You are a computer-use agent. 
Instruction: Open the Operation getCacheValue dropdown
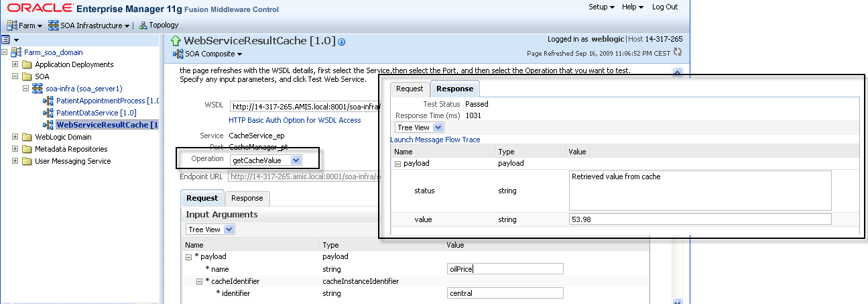[x=296, y=160]
